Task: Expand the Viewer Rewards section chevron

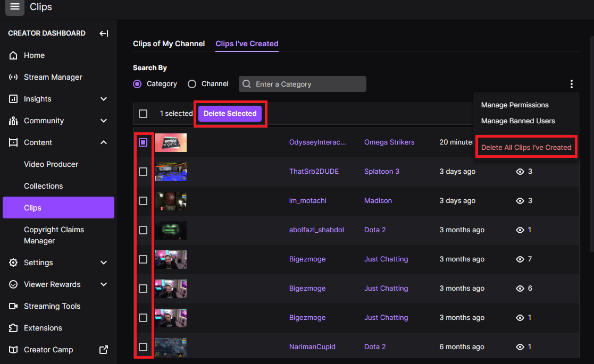Action: click(104, 284)
